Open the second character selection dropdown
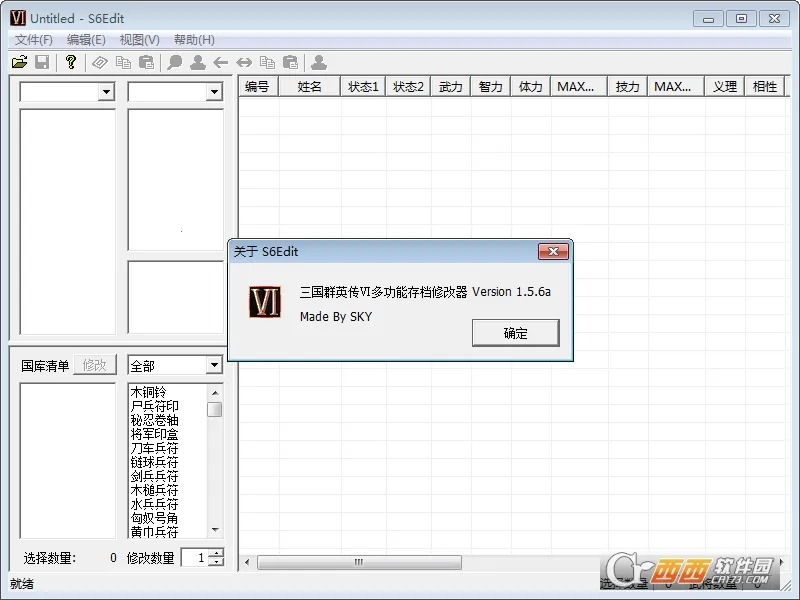 click(214, 91)
